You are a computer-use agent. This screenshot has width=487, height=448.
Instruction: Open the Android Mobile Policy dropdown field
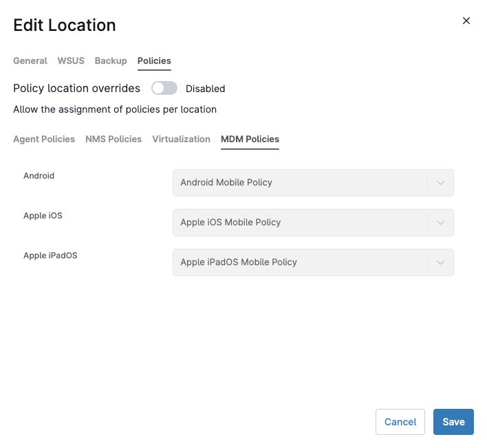[x=300, y=183]
